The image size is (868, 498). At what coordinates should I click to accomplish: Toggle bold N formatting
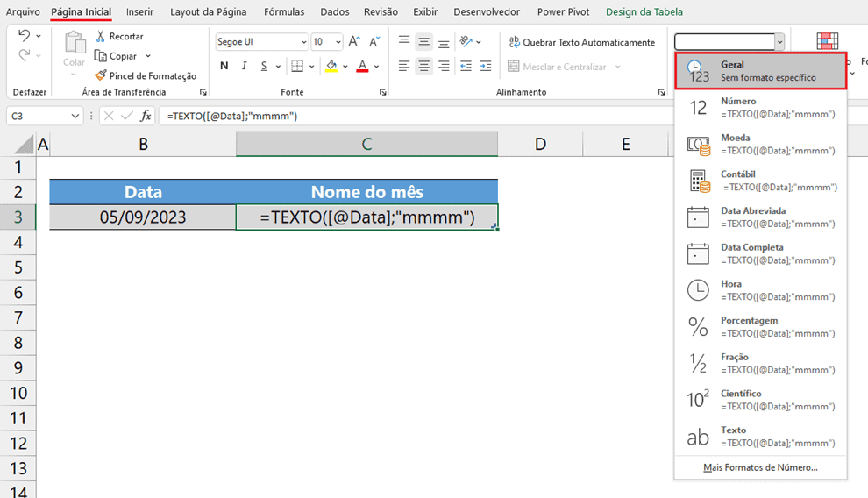click(x=224, y=67)
